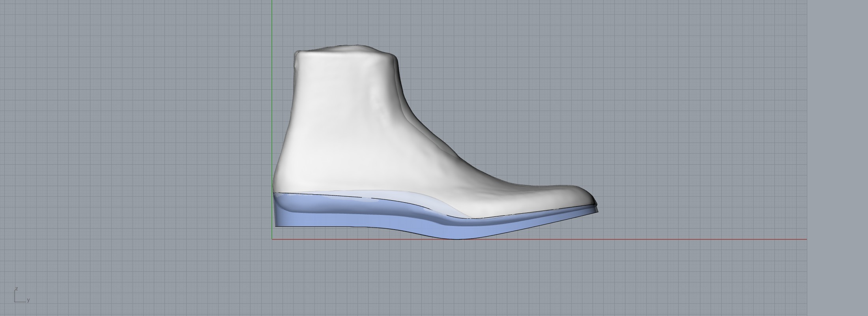Click the origin where green and red axes meet
This screenshot has width=868, height=316.
pyautogui.click(x=272, y=239)
